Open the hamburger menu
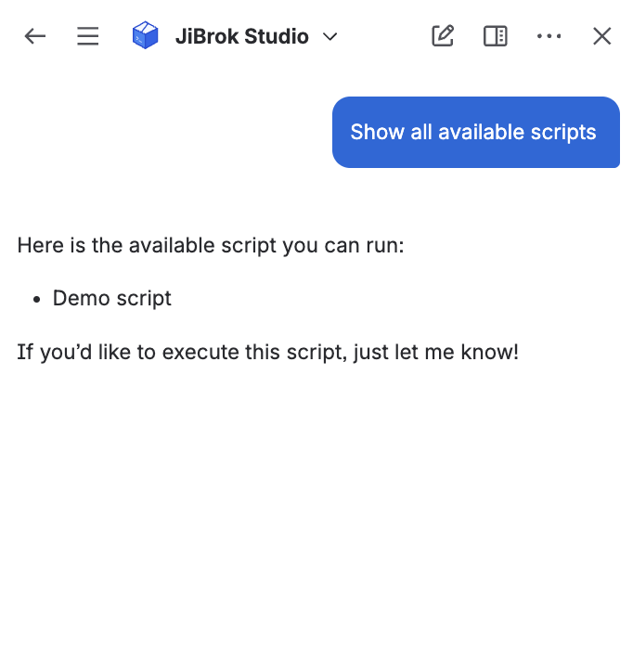Image resolution: width=633 pixels, height=672 pixels. coord(88,36)
